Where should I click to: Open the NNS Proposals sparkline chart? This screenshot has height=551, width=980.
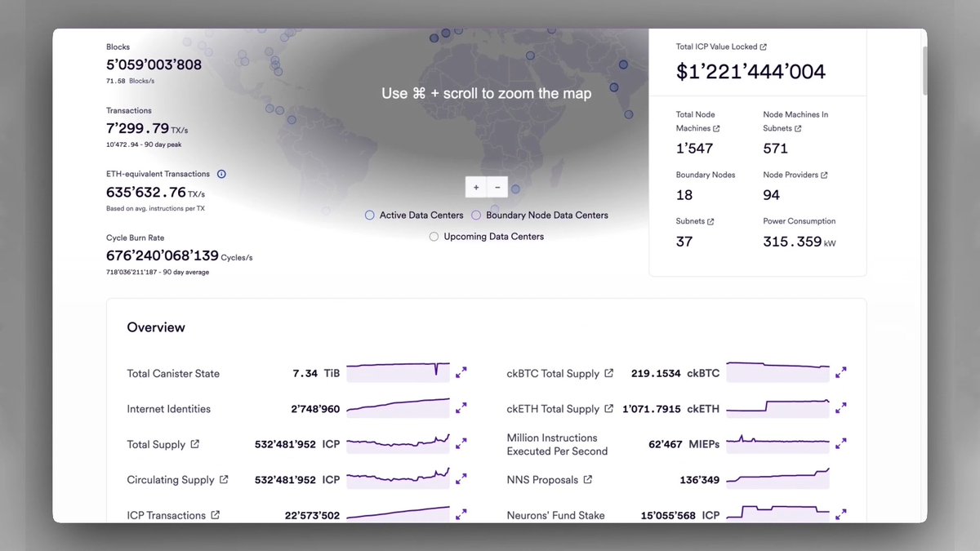tap(777, 478)
